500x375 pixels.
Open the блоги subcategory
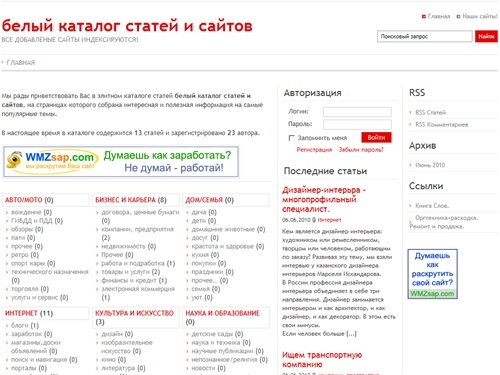tap(20, 325)
